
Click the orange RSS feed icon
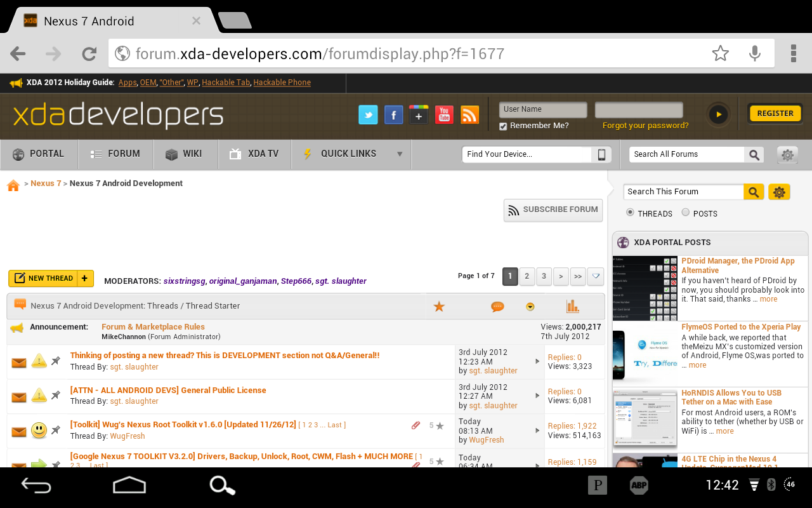[x=469, y=115]
